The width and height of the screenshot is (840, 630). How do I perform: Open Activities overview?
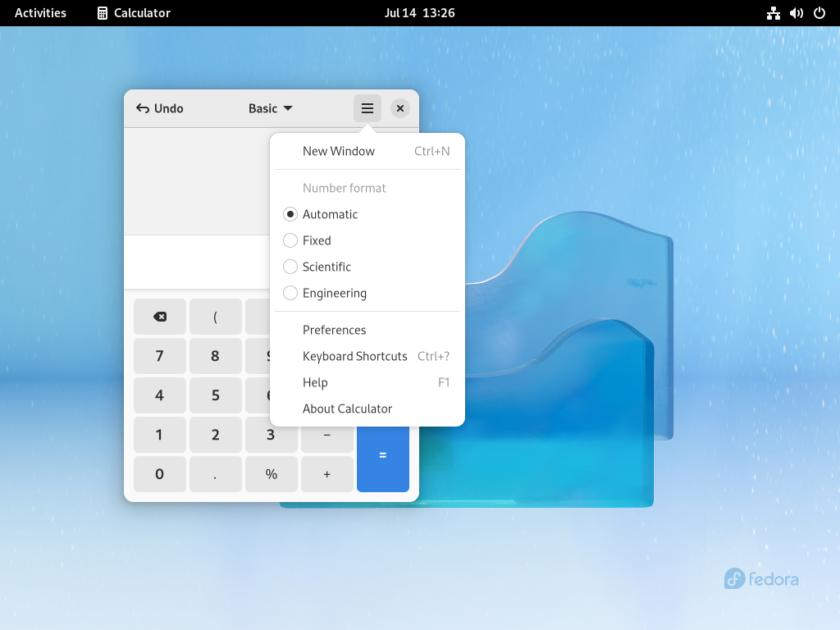pyautogui.click(x=40, y=13)
